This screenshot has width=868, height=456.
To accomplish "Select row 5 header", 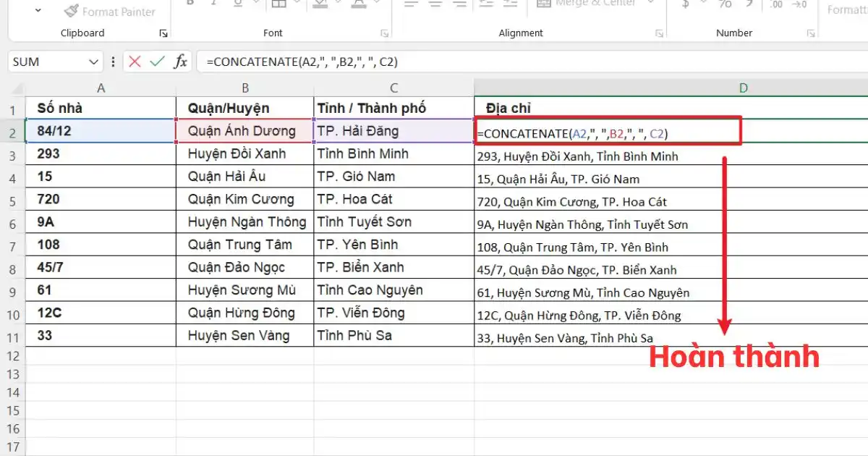I will click(13, 201).
